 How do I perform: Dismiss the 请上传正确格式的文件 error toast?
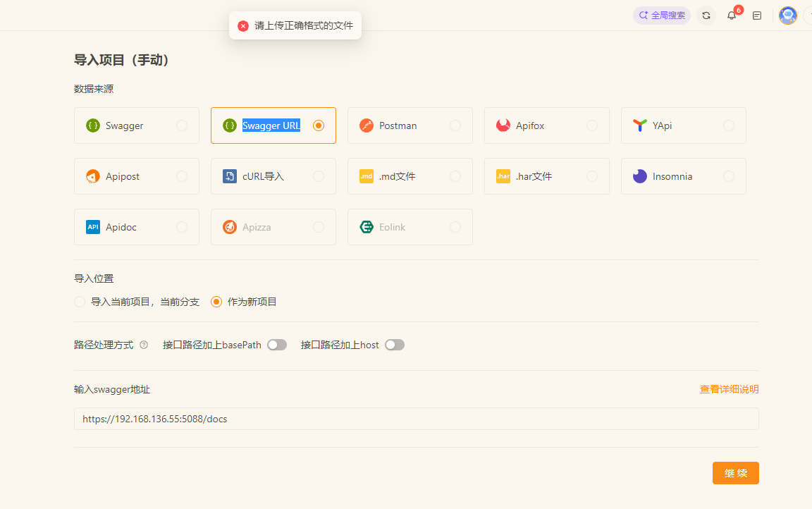point(242,25)
